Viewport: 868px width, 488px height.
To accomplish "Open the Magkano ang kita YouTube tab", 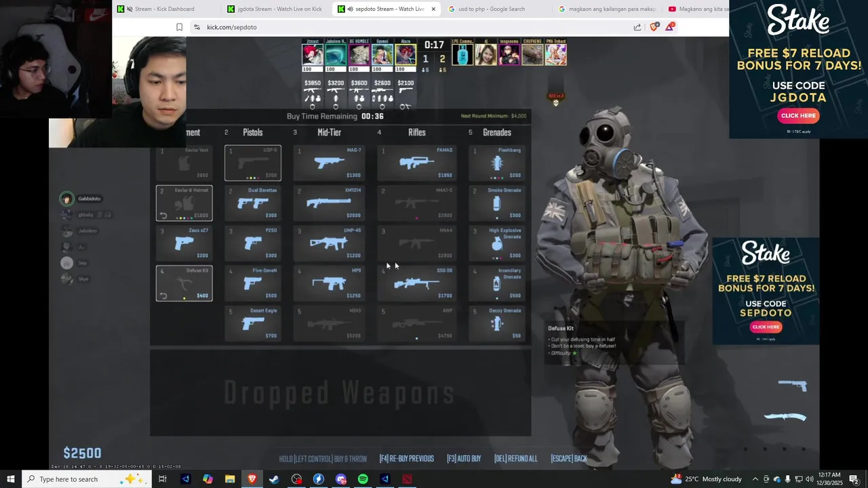I will coord(697,9).
